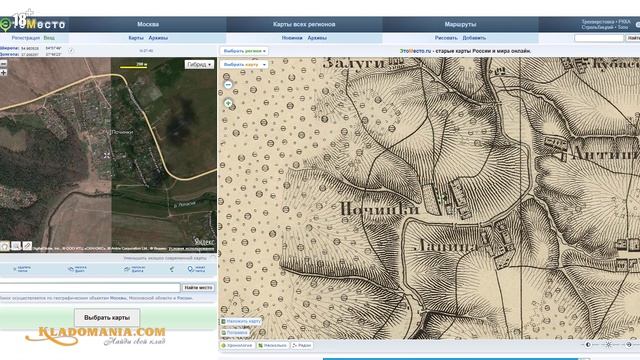Click the Условия использования link on map
Image resolution: width=640 pixels, height=360 pixels.
click(191, 248)
